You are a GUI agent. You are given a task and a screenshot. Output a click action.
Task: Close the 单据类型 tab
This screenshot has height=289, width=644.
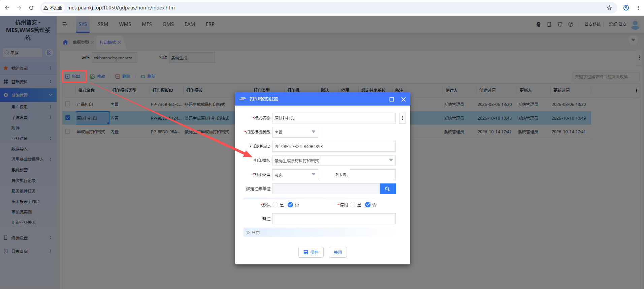coord(92,42)
